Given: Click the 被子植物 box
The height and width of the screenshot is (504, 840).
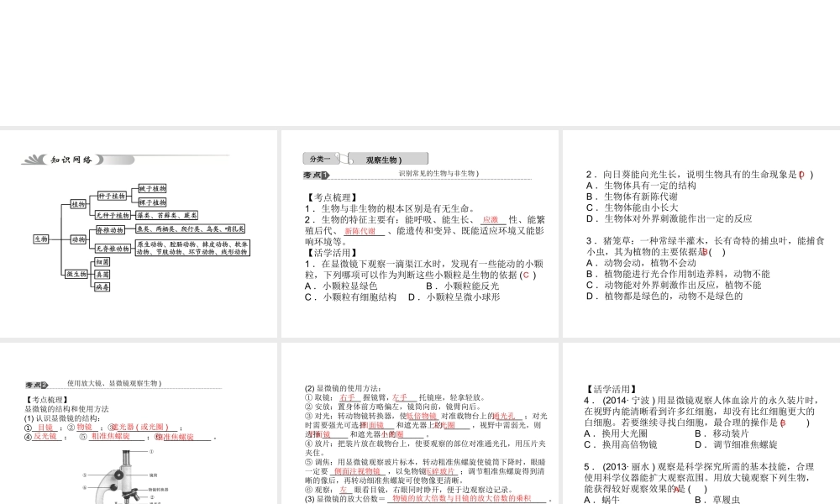Looking at the screenshot, I should [153, 188].
